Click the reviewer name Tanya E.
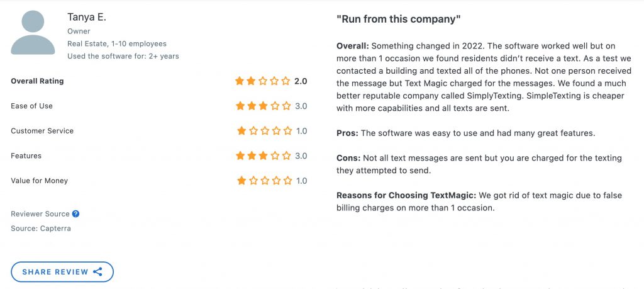Screen dimensions: 644x289 pos(87,17)
